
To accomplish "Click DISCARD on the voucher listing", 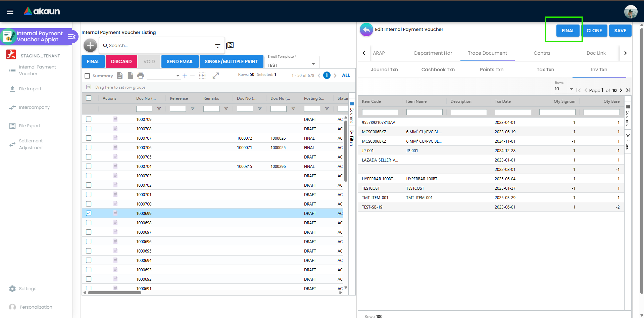I will pyautogui.click(x=121, y=61).
